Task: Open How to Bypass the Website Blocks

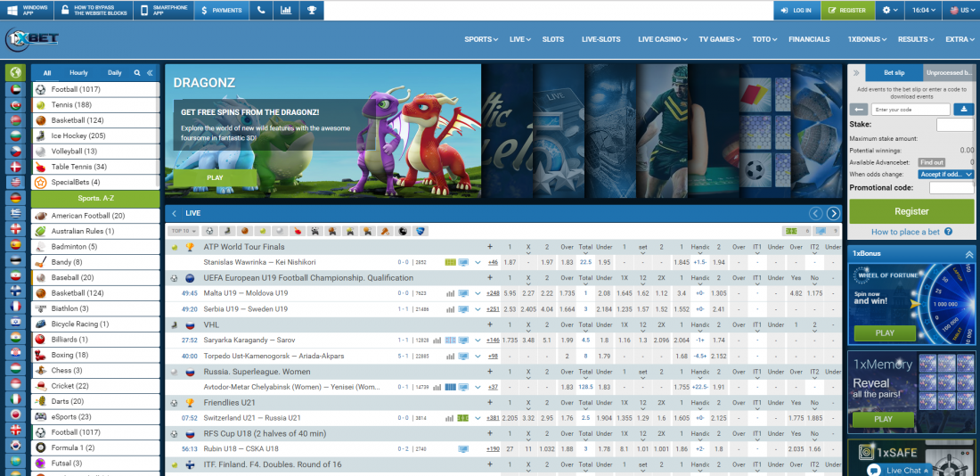Action: click(94, 10)
